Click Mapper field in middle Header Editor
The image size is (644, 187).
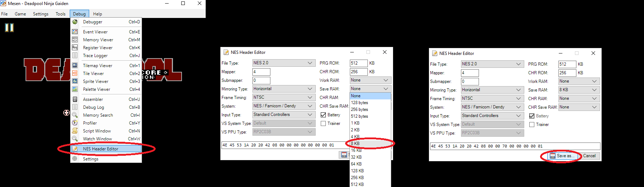261,72
